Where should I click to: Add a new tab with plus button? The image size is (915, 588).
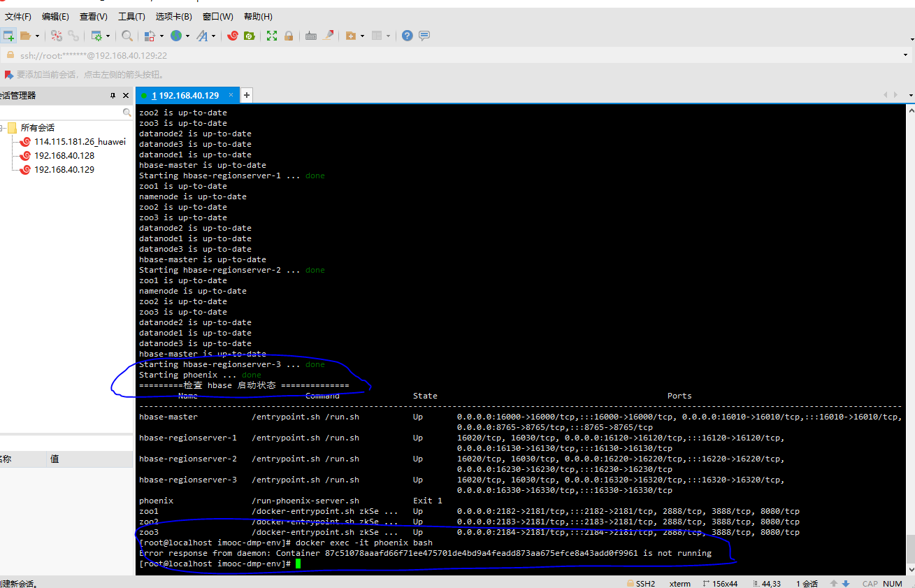pos(247,95)
